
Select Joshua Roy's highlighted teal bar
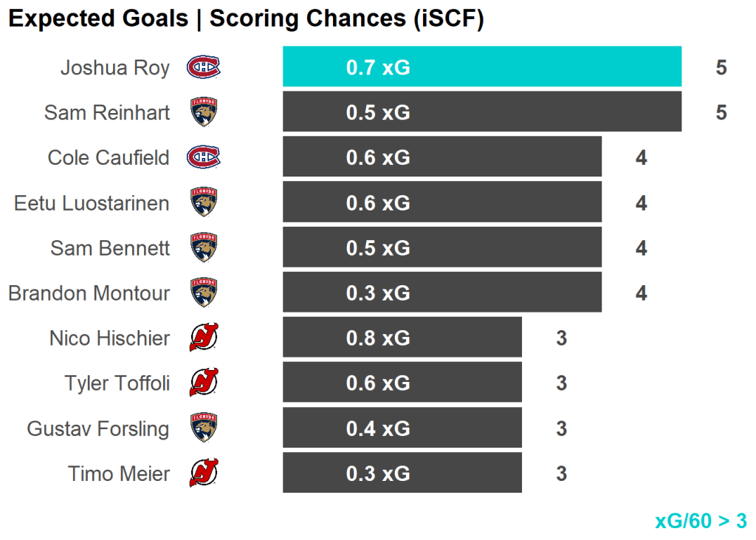[481, 67]
